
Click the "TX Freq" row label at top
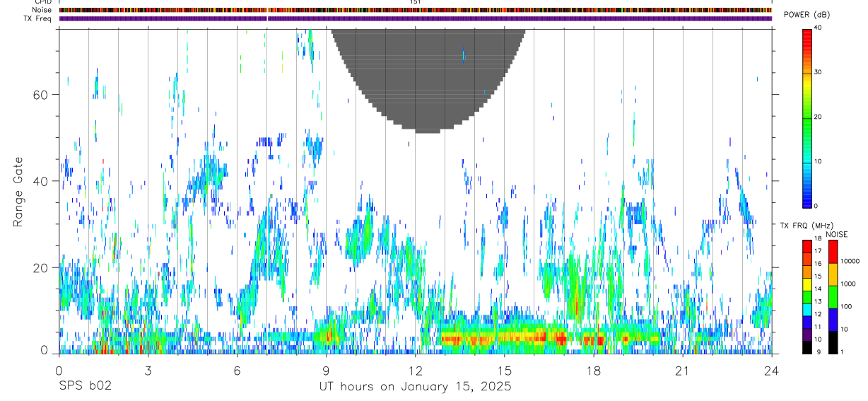click(x=38, y=18)
